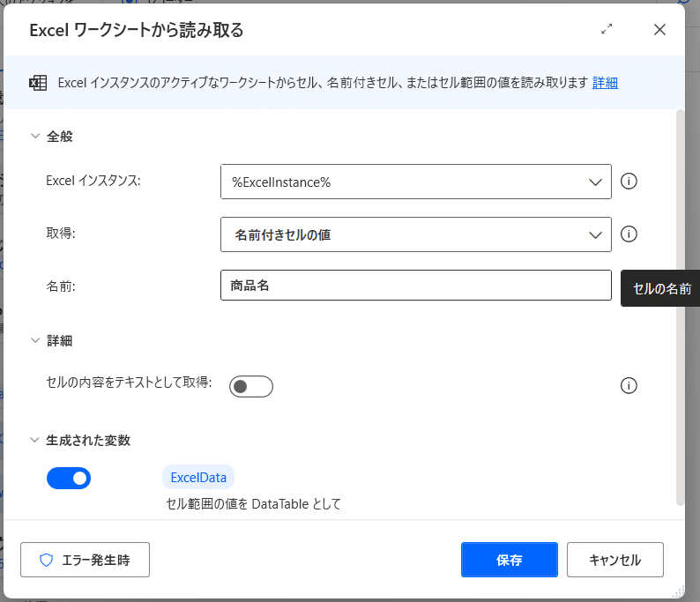Click the 保存 button

pos(510,560)
